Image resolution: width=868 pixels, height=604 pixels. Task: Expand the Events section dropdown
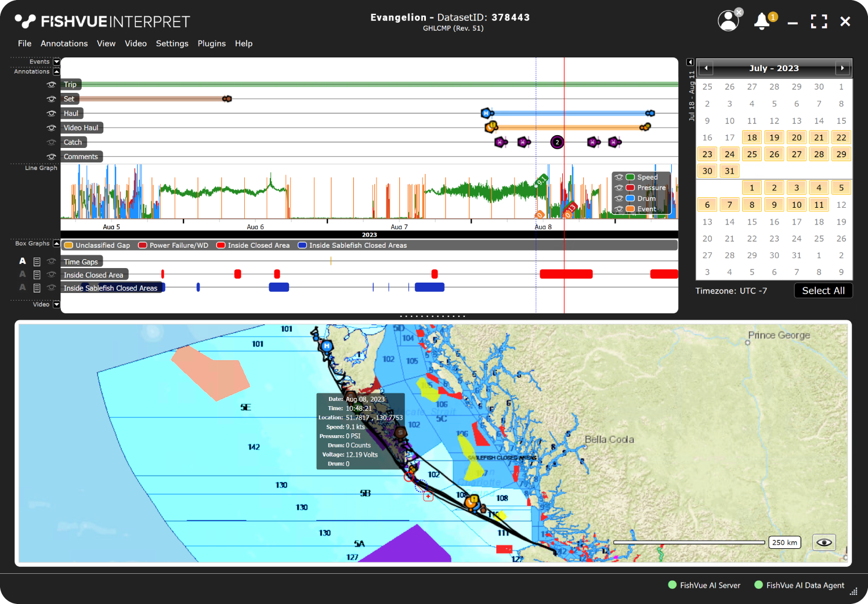point(56,62)
